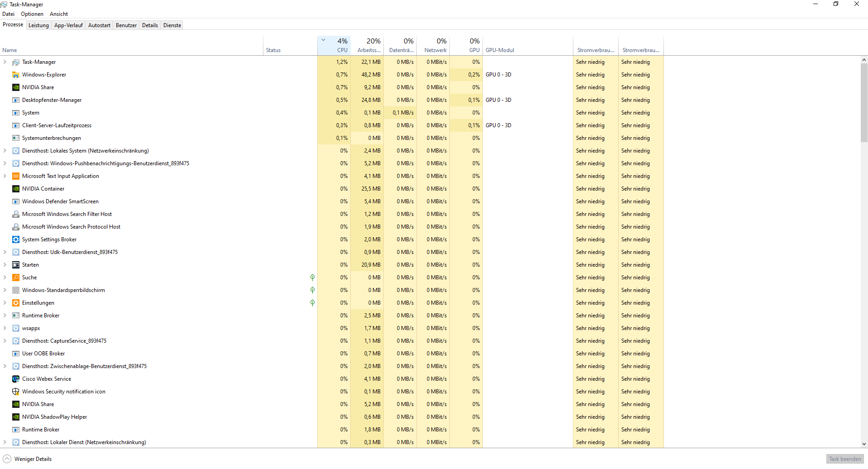This screenshot has width=868, height=469.
Task: Click the Microsoft Text Input Application icon
Action: pyautogui.click(x=16, y=176)
